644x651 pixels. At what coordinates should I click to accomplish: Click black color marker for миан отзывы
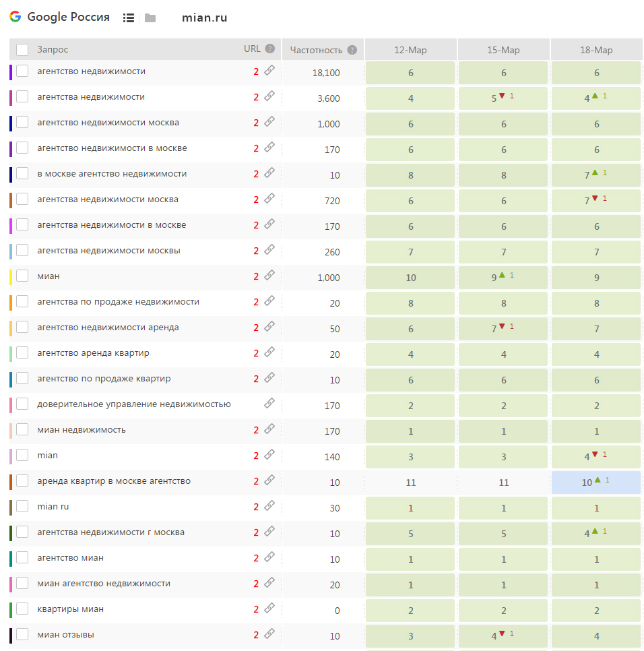[11, 635]
